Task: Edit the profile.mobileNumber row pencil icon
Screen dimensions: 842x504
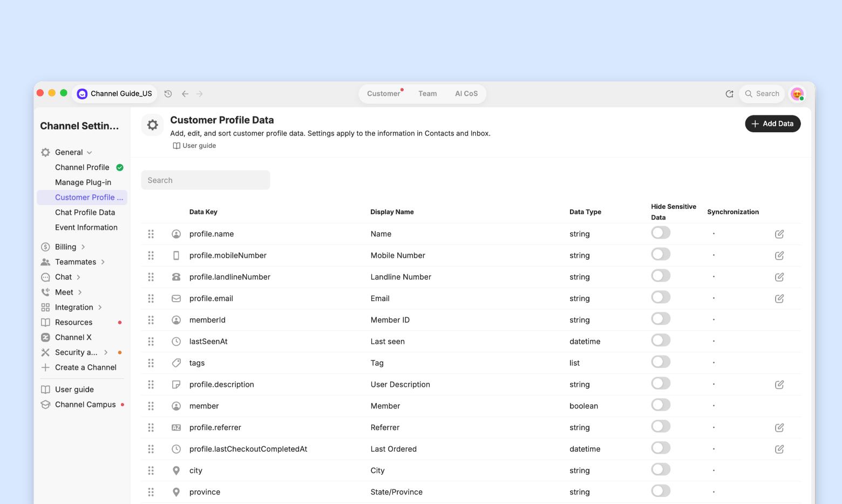Action: pyautogui.click(x=779, y=255)
